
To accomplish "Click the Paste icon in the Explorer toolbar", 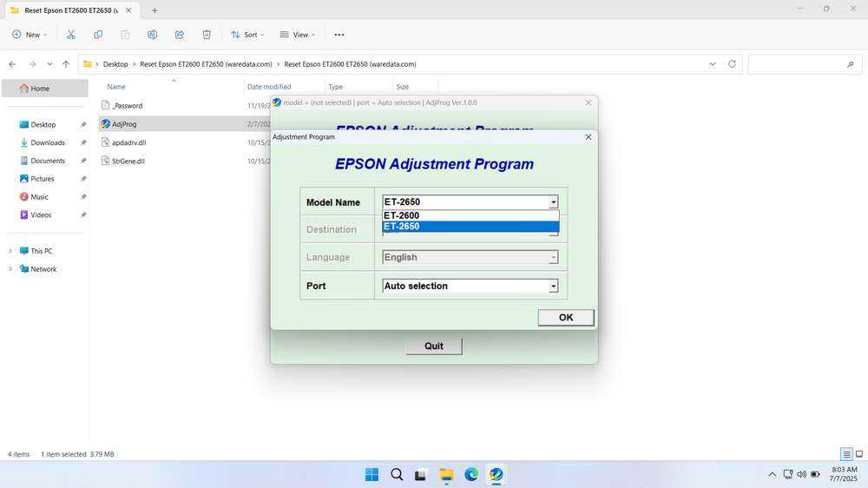I will point(125,35).
